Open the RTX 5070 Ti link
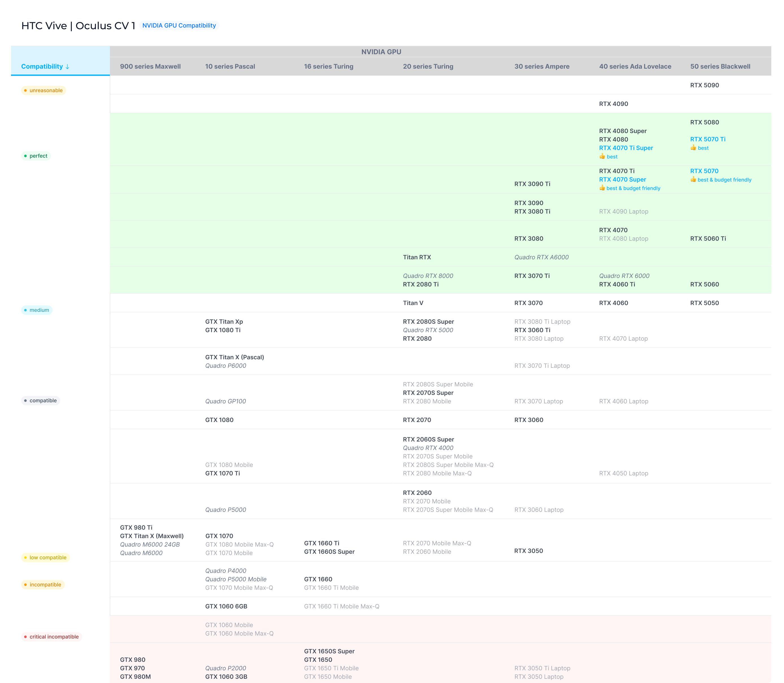The width and height of the screenshot is (784, 683). (707, 140)
